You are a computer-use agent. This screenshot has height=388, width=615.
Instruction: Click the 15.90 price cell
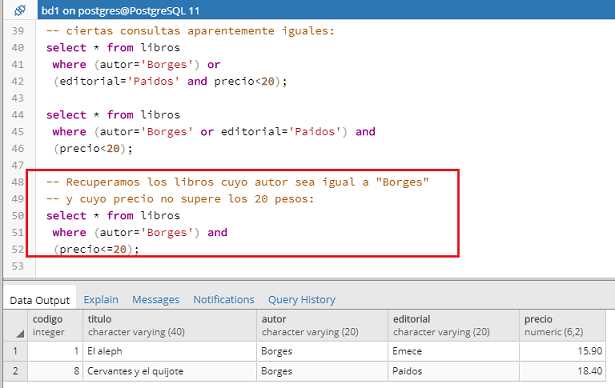pyautogui.click(x=562, y=351)
